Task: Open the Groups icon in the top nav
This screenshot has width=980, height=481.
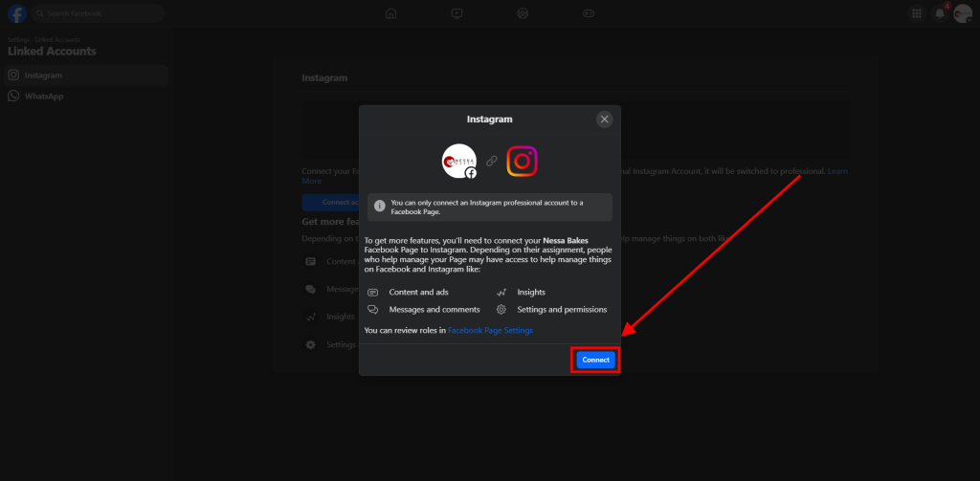Action: click(x=523, y=13)
